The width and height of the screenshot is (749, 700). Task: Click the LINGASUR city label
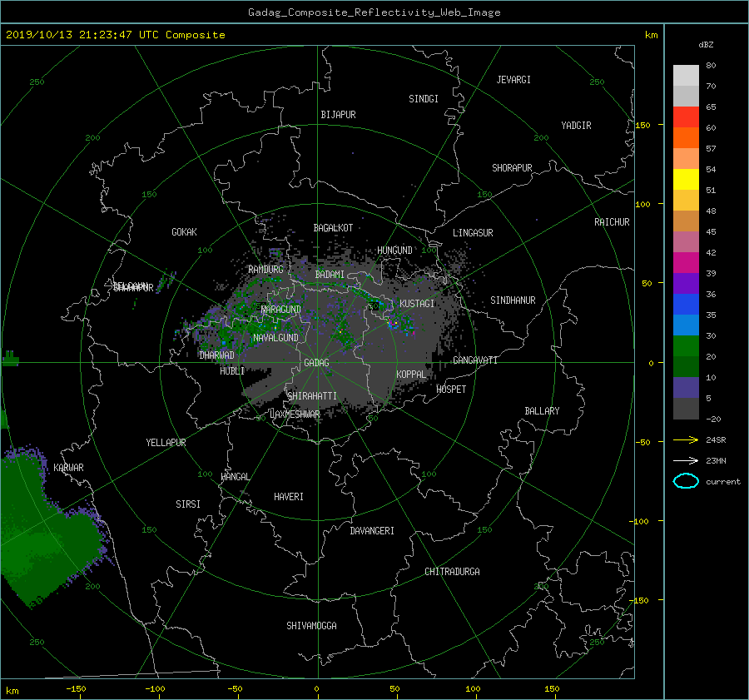(473, 233)
